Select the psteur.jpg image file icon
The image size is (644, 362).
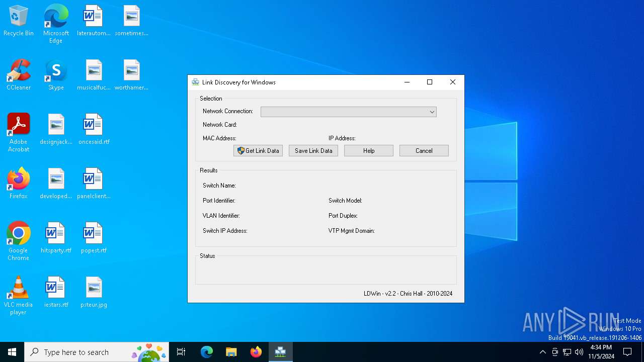94,293
